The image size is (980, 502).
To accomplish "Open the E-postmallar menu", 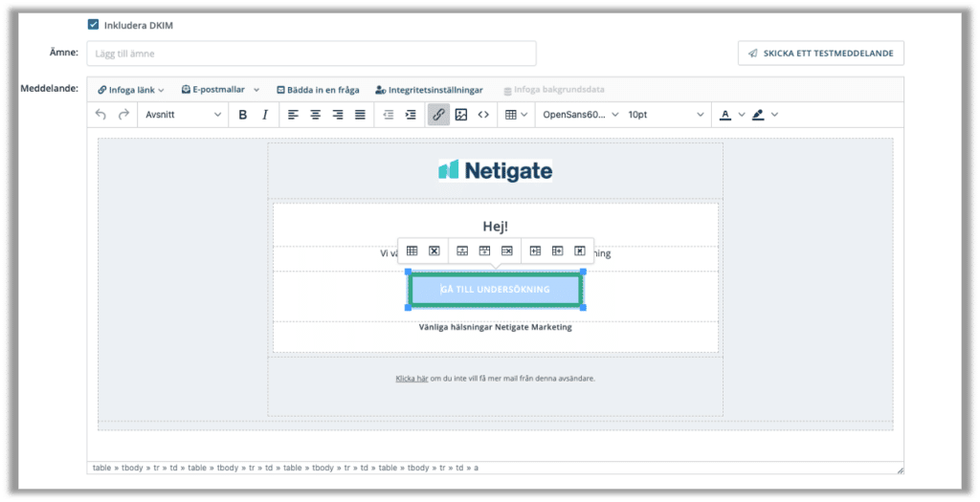I will [219, 90].
